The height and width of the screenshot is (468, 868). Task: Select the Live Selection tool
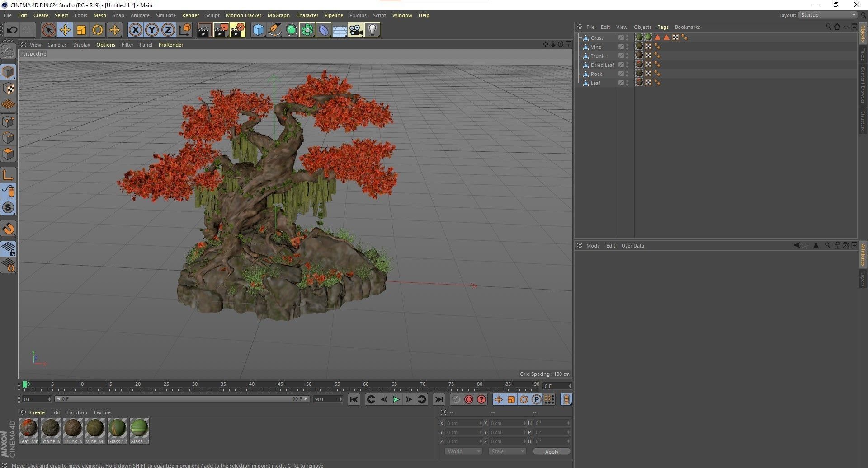(x=48, y=30)
